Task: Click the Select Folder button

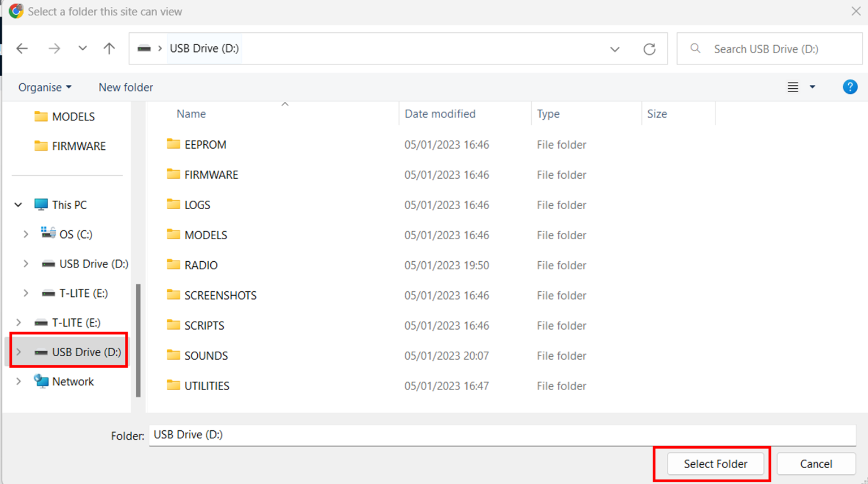Action: pyautogui.click(x=715, y=464)
